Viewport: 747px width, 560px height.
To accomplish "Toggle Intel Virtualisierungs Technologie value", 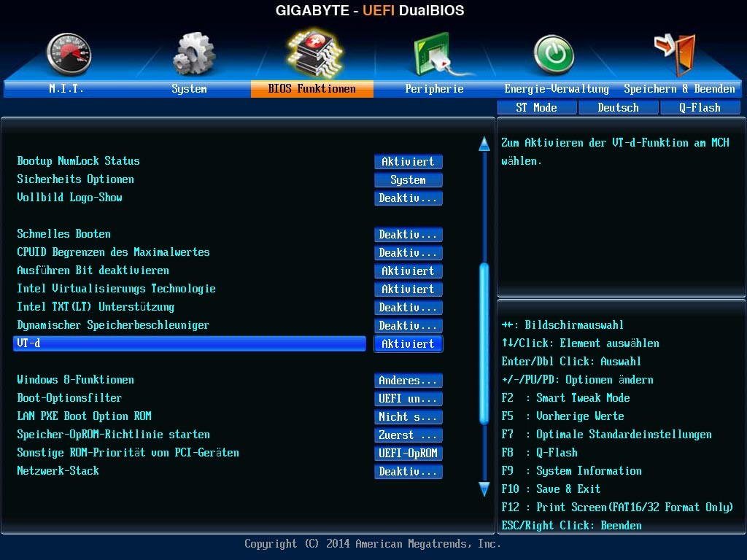I will tap(409, 289).
